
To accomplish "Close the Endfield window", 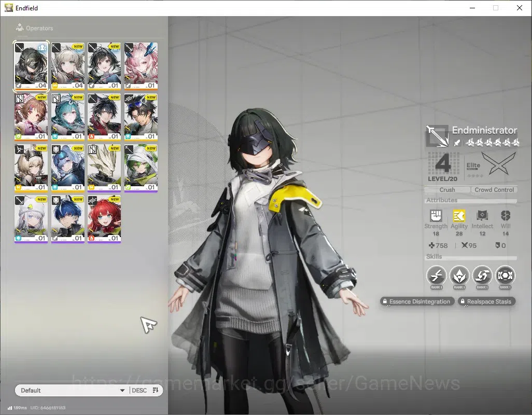I will click(x=520, y=8).
